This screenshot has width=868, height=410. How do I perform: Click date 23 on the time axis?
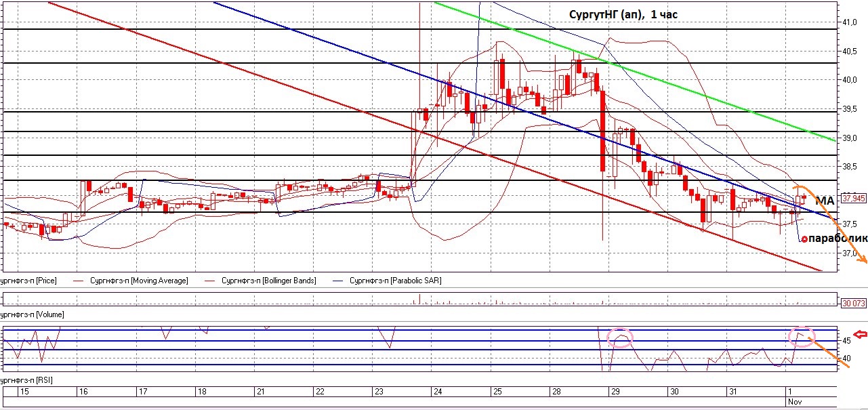click(379, 392)
